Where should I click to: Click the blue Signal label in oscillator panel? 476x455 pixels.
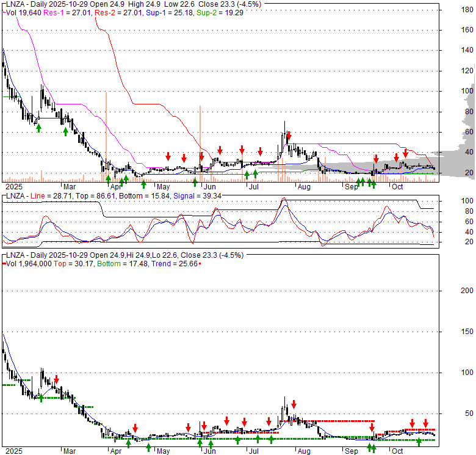coord(183,196)
